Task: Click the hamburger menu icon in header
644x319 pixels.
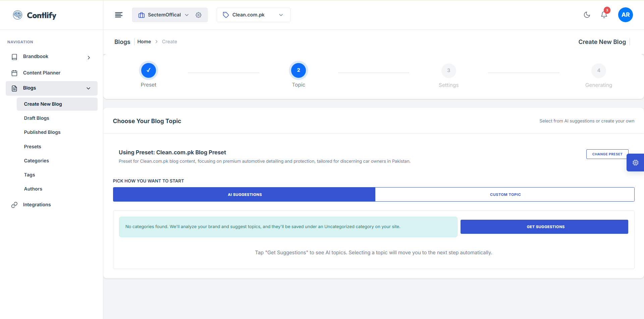Action: pyautogui.click(x=119, y=15)
